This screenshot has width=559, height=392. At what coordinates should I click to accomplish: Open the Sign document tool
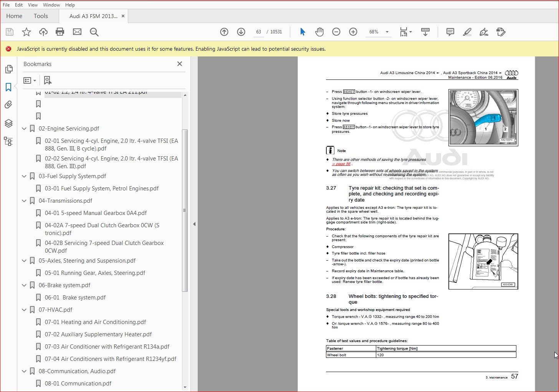484,32
